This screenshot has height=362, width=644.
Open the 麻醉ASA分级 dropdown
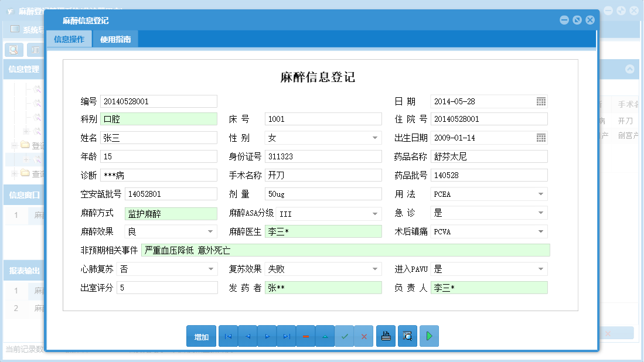[x=376, y=213]
